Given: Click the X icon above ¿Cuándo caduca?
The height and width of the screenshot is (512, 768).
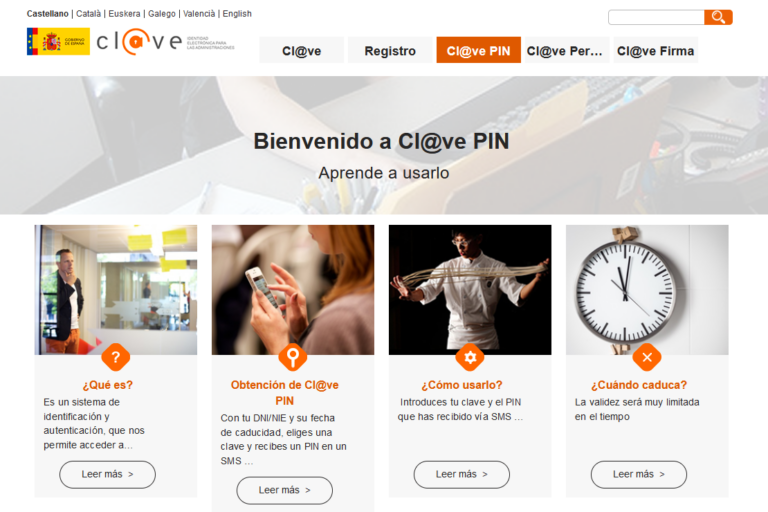Looking at the screenshot, I should point(647,357).
